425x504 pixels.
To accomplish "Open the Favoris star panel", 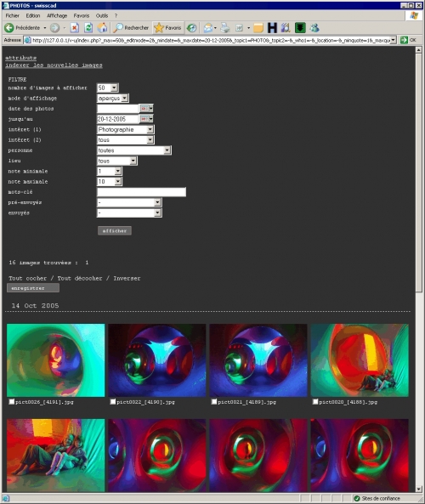I will [x=168, y=28].
